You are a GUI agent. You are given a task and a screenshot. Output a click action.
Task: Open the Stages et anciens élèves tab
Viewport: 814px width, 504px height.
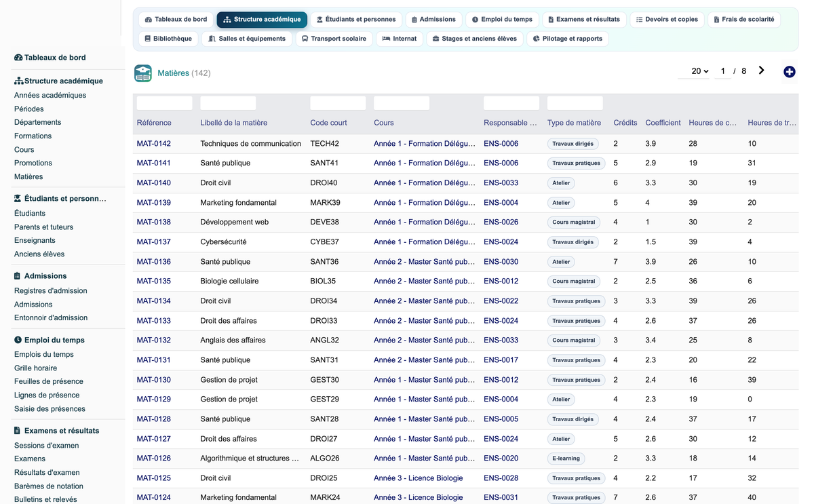point(475,39)
